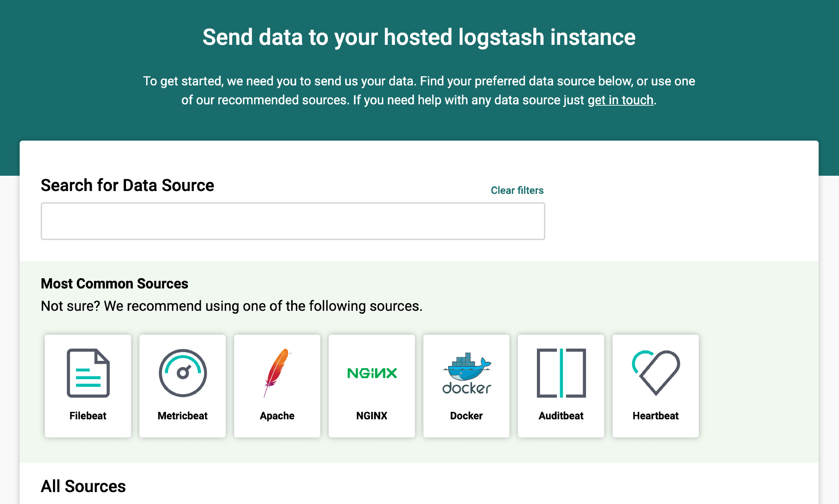
Task: Choose the Heartbeat heart icon
Action: 655,374
